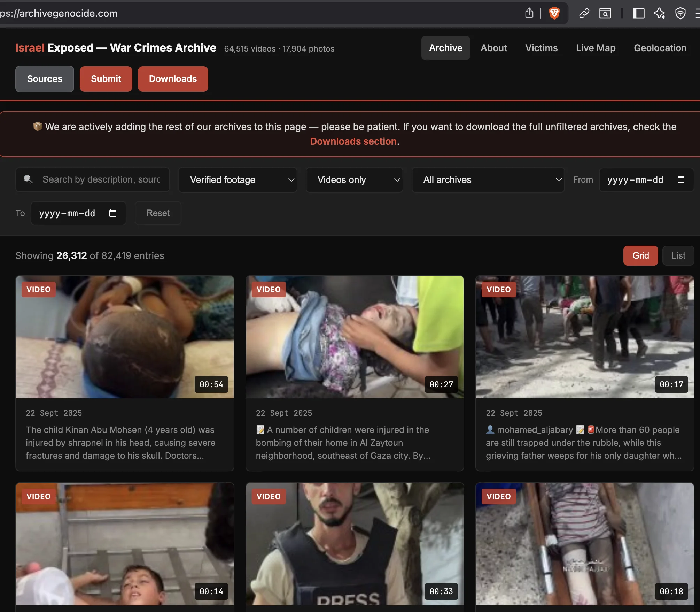Focus the search by description field
700x612 pixels.
93,179
